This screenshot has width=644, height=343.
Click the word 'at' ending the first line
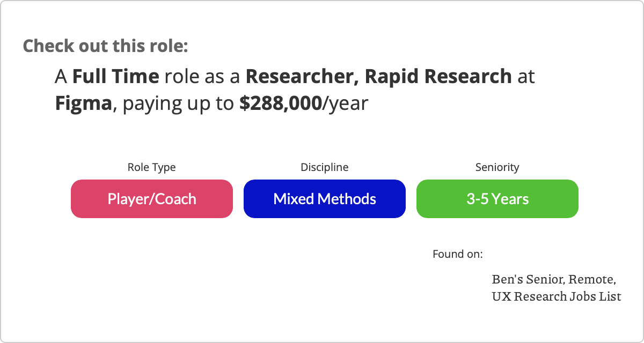(x=526, y=77)
